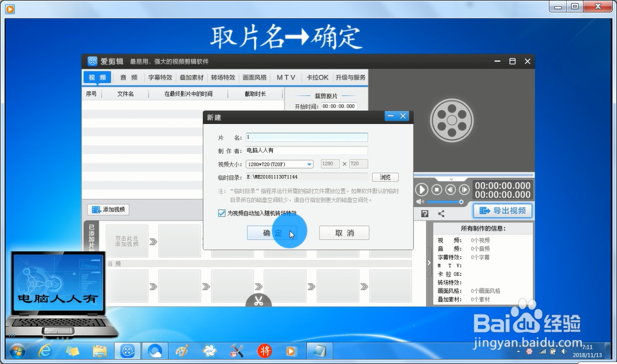The height and width of the screenshot is (364, 617).
Task: Click the 爱剪辑 taskbar icon
Action: 127,351
